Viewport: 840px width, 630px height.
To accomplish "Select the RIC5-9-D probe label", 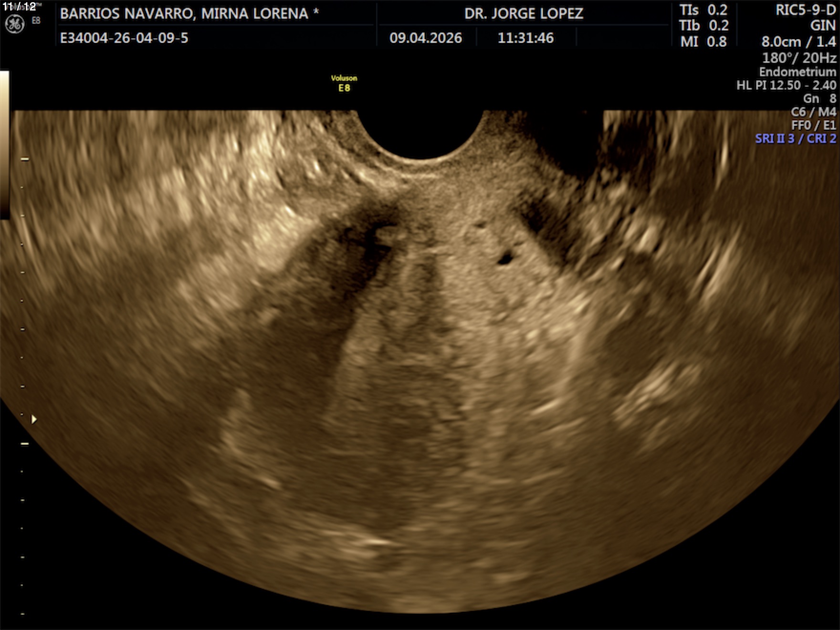I will 806,10.
